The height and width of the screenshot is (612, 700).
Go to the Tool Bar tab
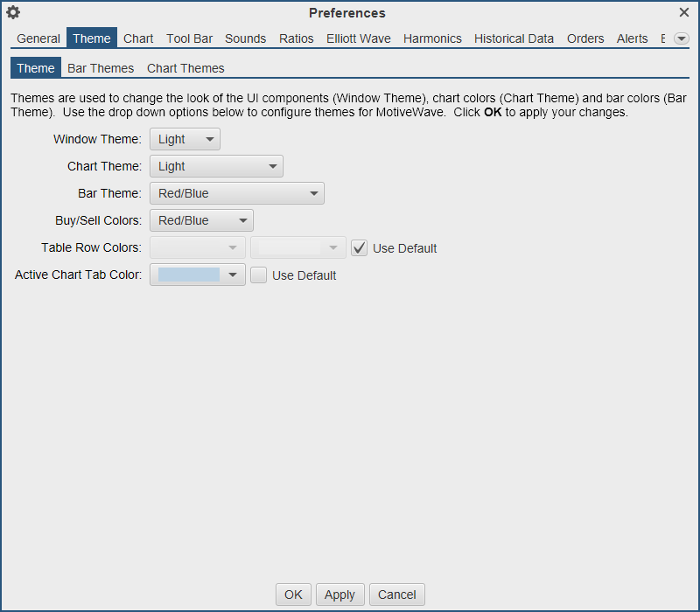(189, 38)
